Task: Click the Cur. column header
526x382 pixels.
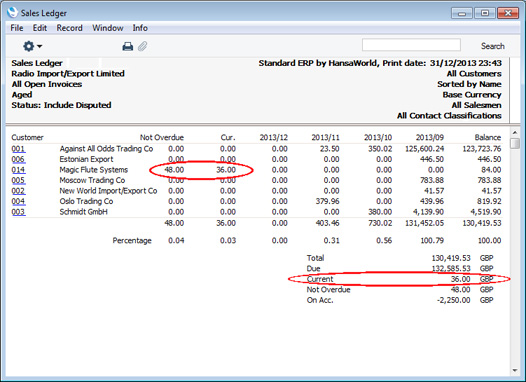Action: [228, 138]
